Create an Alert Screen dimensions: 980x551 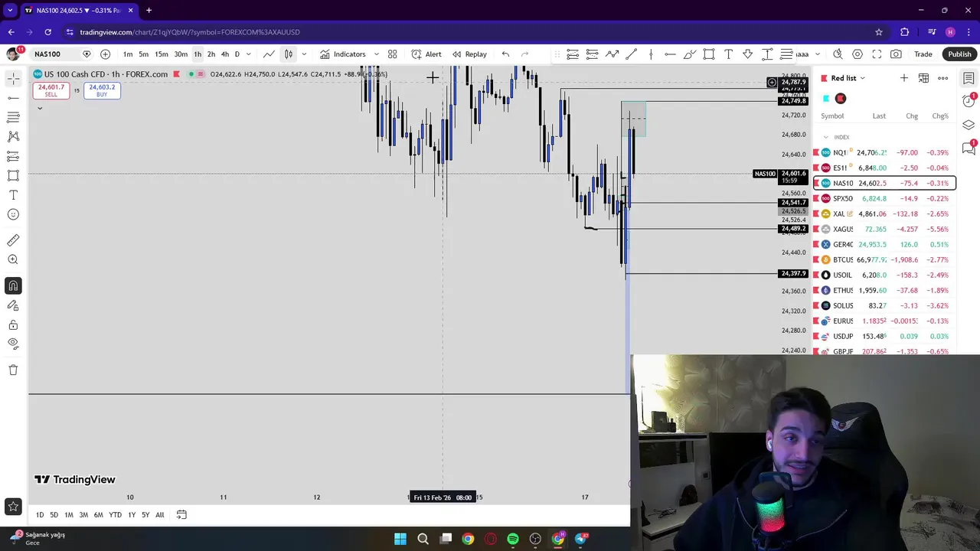426,54
